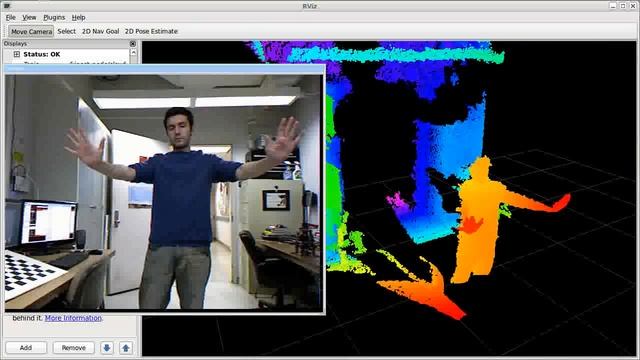Screen dimensions: 640x360
Task: Maximize the RViz window
Action: coord(623,6)
